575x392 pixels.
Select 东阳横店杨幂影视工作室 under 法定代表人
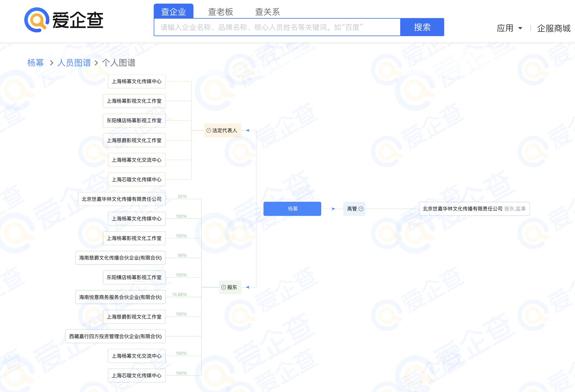pyautogui.click(x=134, y=120)
